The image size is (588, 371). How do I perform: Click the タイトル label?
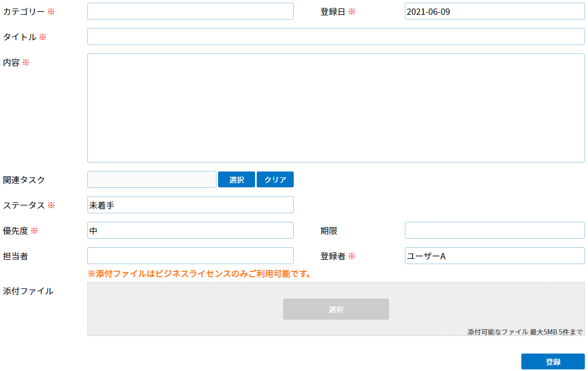[20, 37]
